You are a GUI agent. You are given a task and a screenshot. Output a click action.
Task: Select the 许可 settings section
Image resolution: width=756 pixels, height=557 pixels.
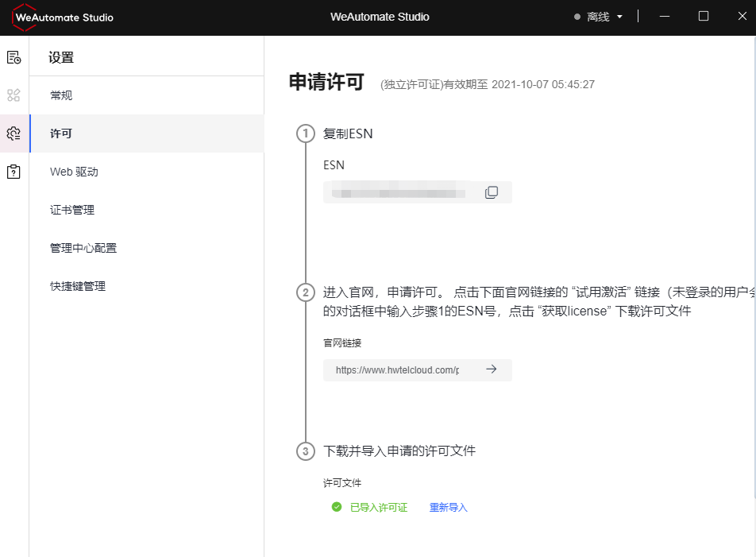click(x=60, y=133)
